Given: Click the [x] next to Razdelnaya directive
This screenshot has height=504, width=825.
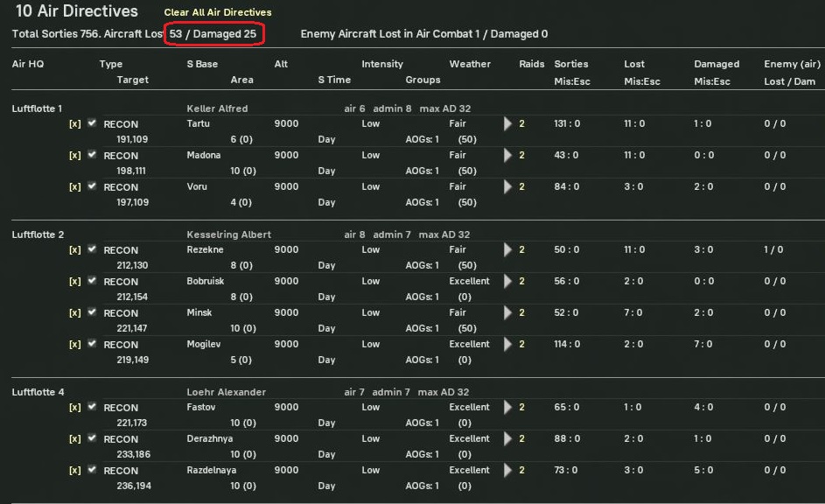Looking at the screenshot, I should [x=75, y=471].
